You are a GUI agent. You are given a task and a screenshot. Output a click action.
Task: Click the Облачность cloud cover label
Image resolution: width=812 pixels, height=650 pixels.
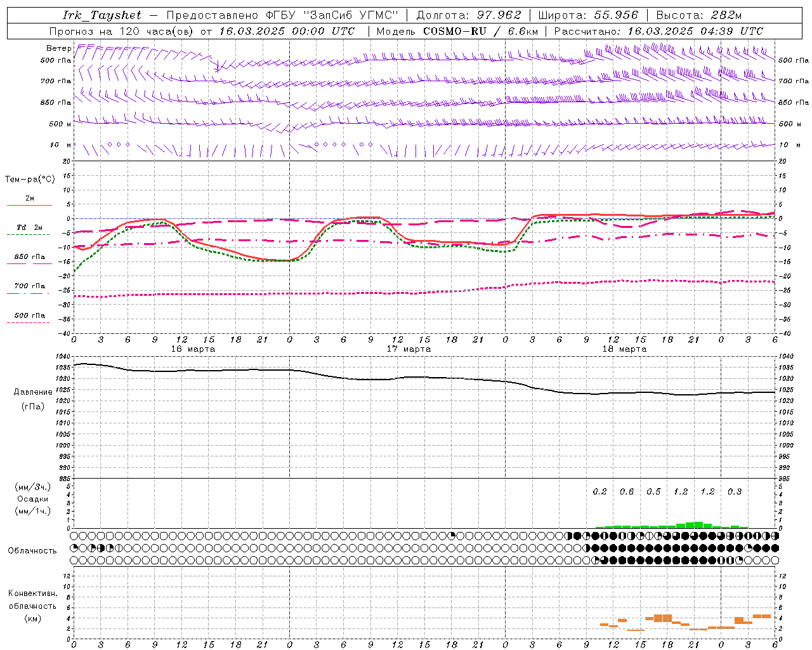[x=32, y=550]
